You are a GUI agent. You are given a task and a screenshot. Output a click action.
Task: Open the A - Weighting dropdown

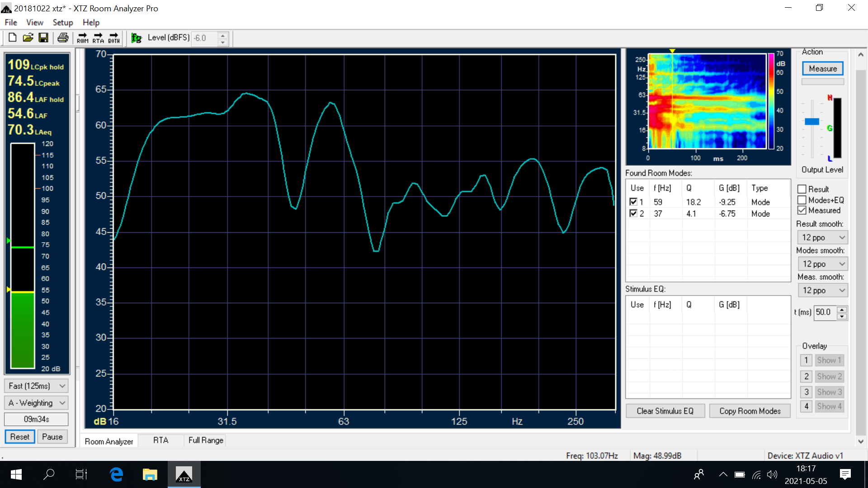[37, 403]
